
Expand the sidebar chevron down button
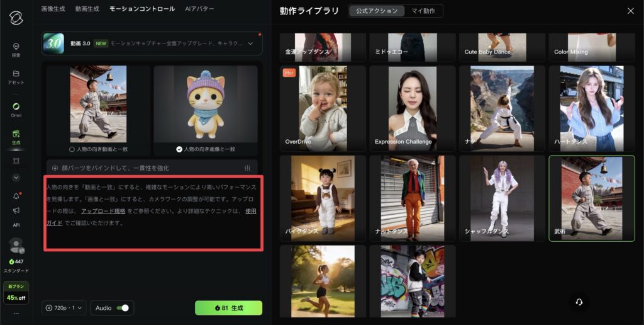point(16,178)
